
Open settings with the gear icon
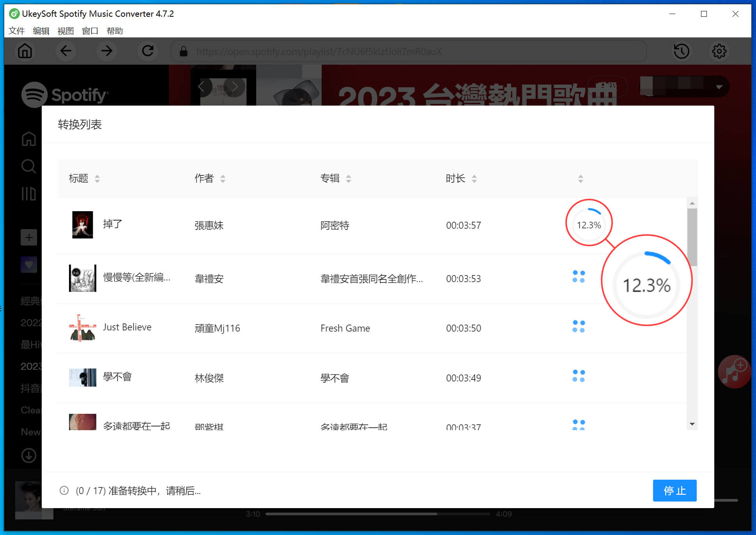click(719, 51)
